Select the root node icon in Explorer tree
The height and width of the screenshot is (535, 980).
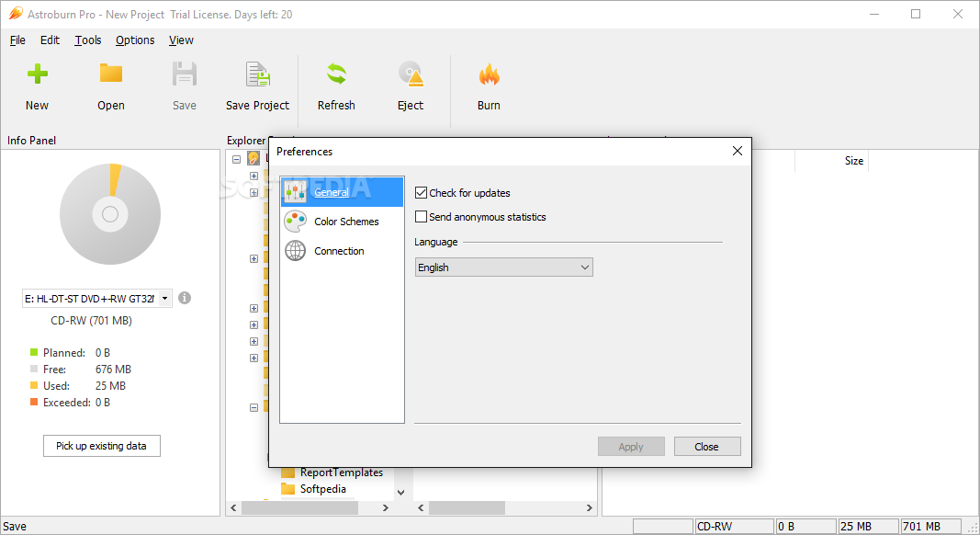tap(253, 158)
